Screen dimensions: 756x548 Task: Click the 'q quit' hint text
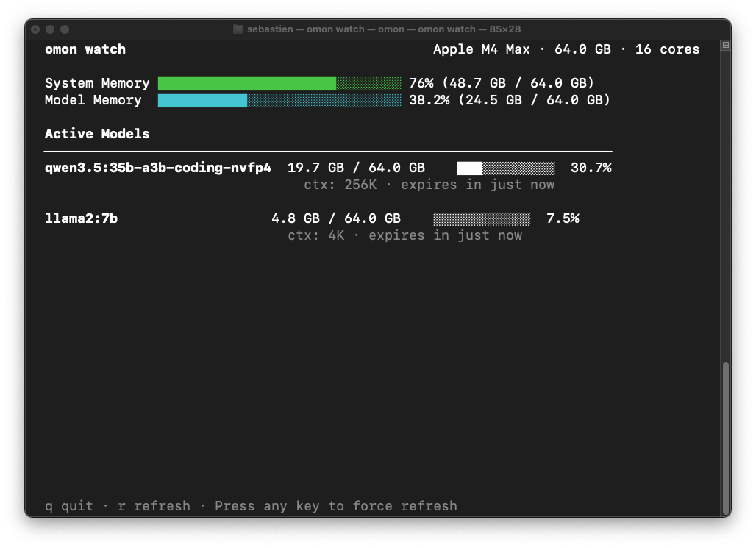coord(68,506)
